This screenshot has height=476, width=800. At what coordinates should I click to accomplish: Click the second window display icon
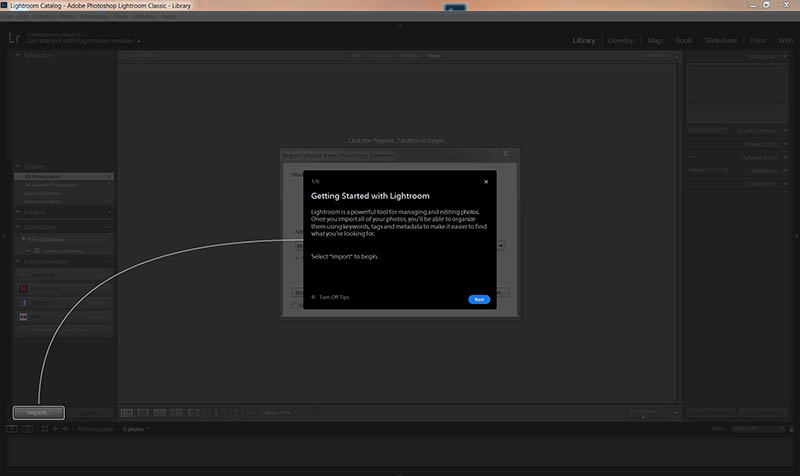tap(28, 429)
